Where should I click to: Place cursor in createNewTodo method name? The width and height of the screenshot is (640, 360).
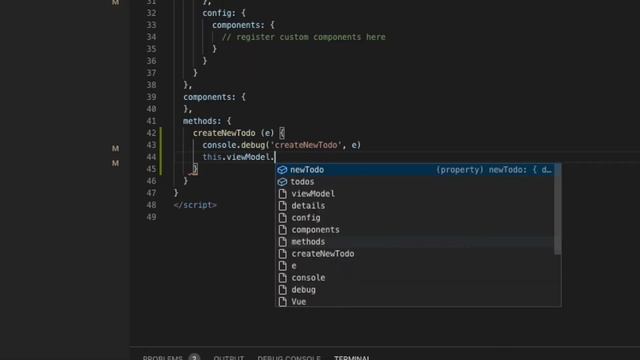coord(224,133)
